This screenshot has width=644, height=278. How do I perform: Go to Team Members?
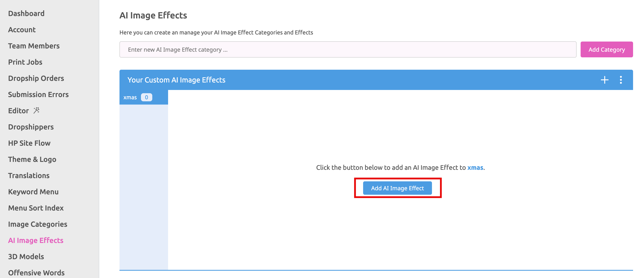34,46
